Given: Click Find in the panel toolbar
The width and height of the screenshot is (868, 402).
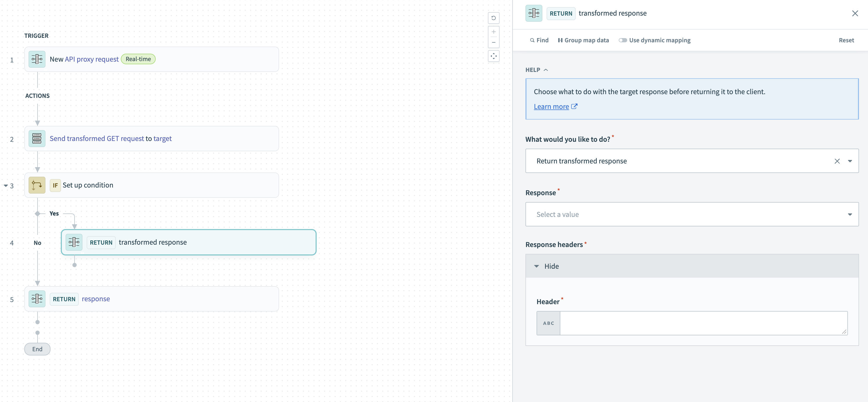Looking at the screenshot, I should tap(539, 40).
